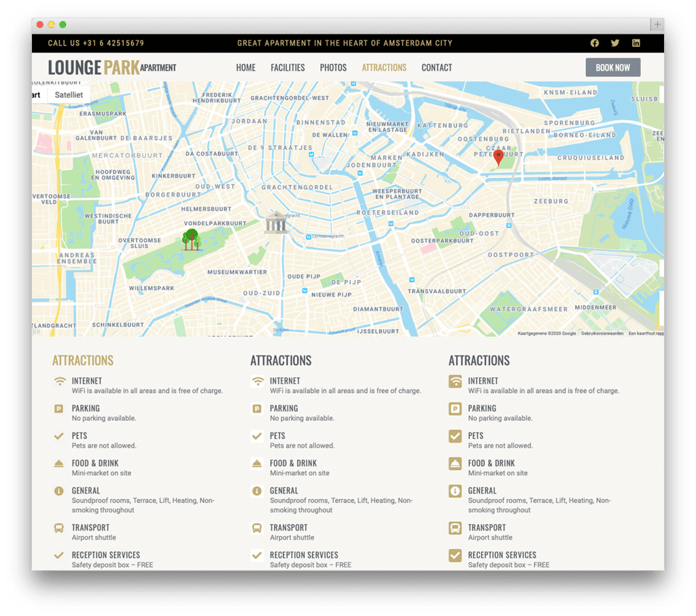The height and width of the screenshot is (616, 696).
Task: Click the Reception Services check icon in the middle column
Action: (x=256, y=555)
